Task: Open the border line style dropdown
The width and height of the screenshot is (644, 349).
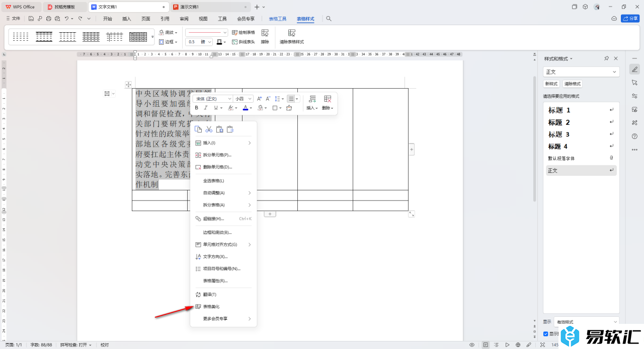Action: coord(206,32)
